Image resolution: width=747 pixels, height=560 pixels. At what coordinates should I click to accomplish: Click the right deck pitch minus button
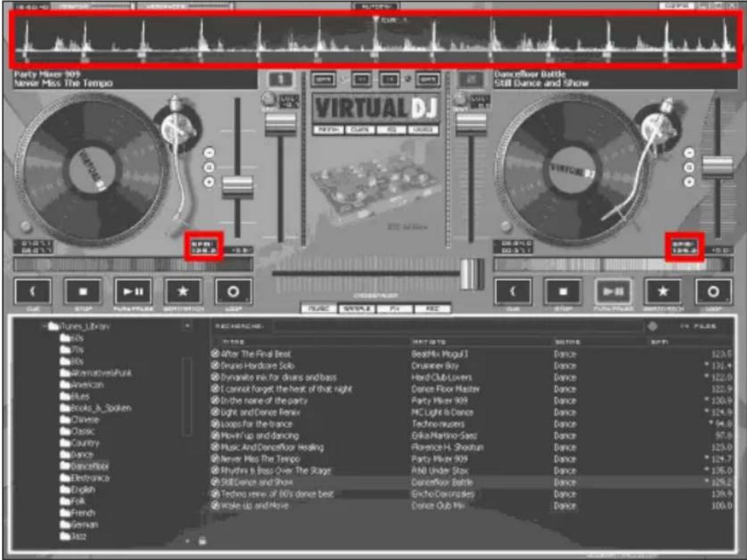coord(689,152)
